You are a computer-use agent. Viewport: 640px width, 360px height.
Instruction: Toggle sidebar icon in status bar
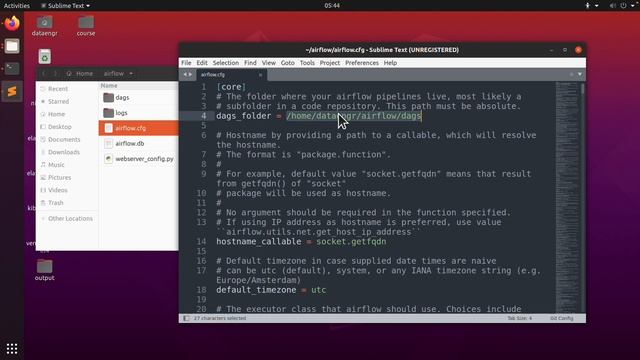click(186, 318)
